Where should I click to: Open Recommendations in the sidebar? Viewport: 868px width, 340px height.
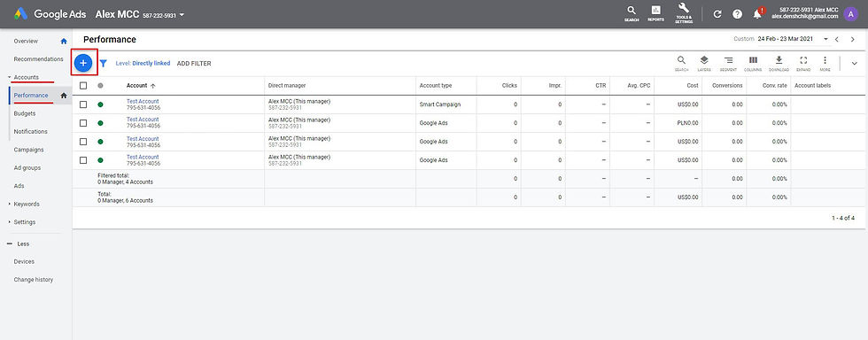click(39, 59)
